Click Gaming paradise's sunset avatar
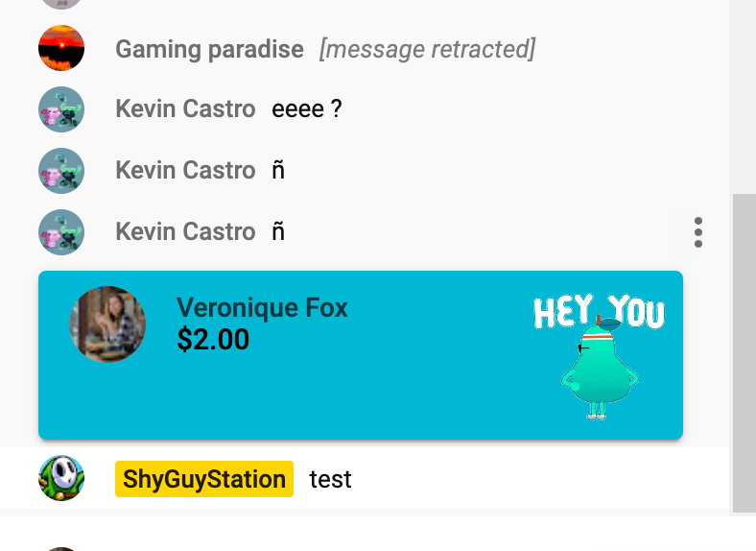 [61, 48]
